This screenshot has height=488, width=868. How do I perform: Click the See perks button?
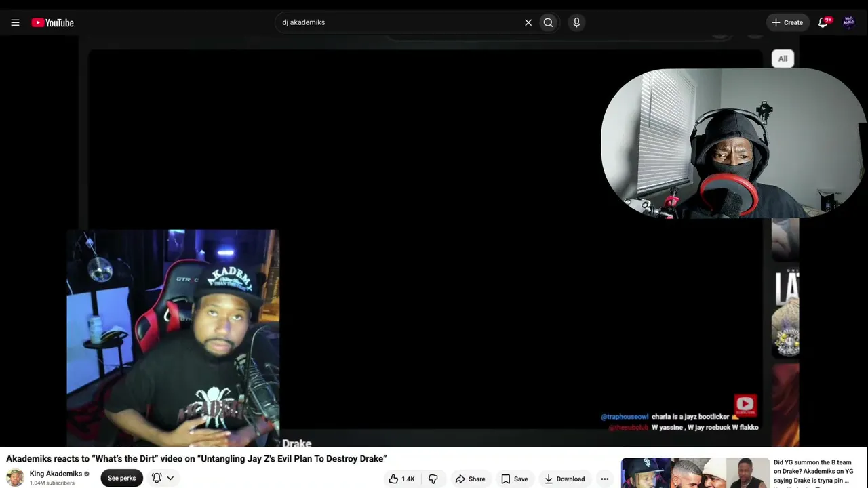pyautogui.click(x=122, y=479)
